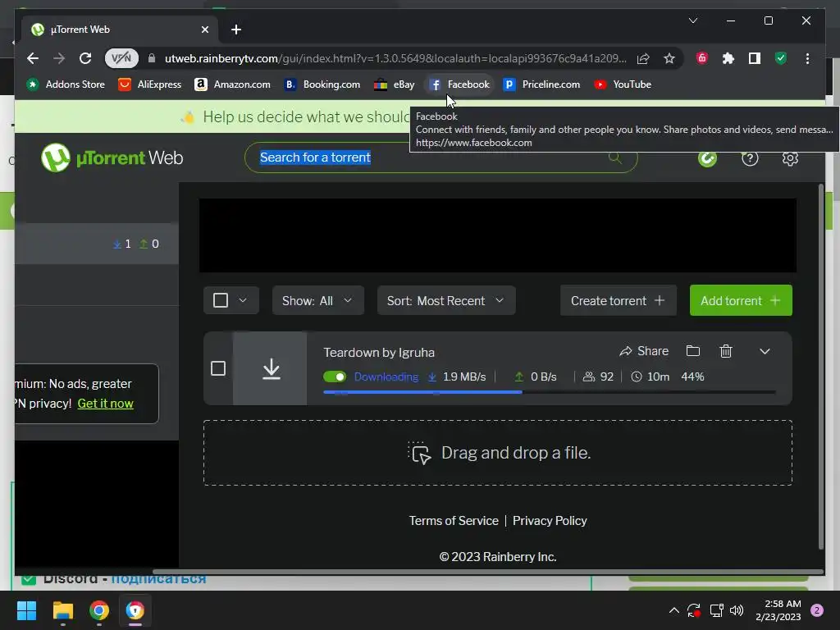Open the Amazon.com bookmark

pos(232,84)
